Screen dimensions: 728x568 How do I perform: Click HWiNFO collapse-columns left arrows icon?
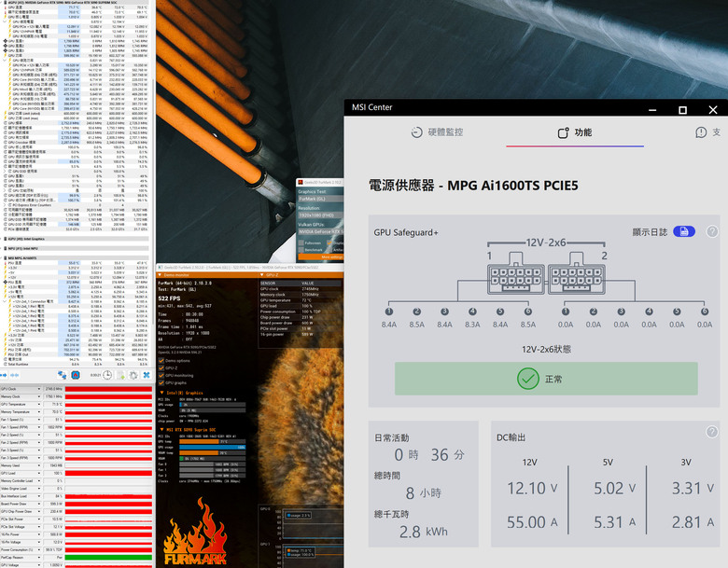click(14, 375)
